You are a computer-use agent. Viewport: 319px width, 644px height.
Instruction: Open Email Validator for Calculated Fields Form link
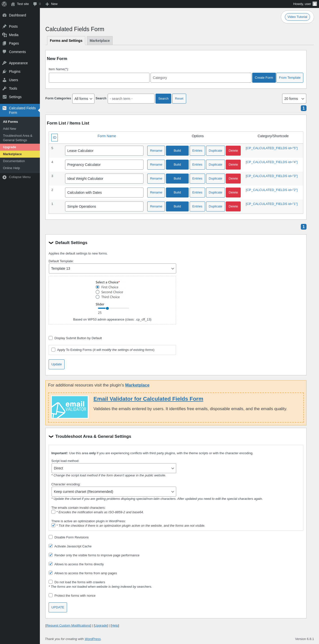pos(148,399)
